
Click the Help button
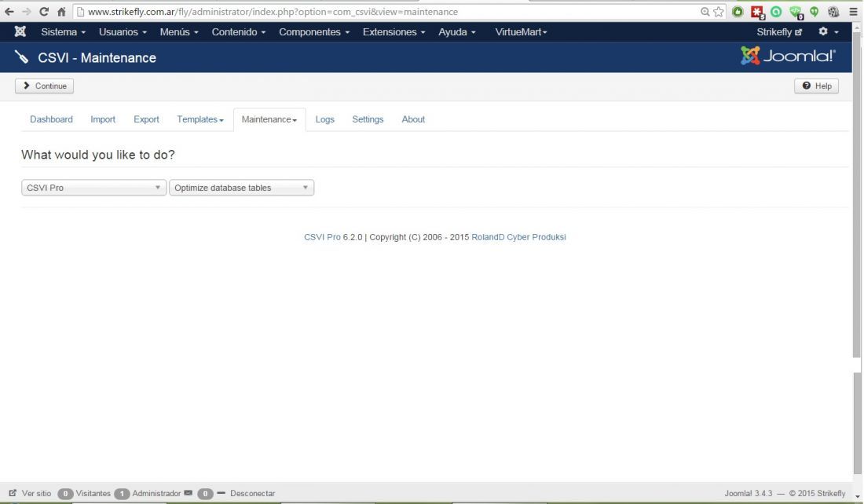pyautogui.click(x=817, y=86)
